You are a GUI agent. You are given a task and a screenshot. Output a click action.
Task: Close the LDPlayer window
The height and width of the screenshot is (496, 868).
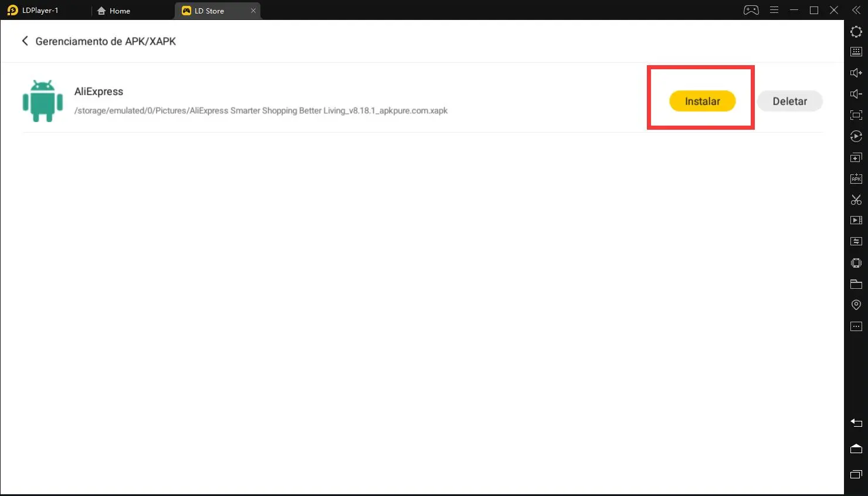pyautogui.click(x=834, y=10)
